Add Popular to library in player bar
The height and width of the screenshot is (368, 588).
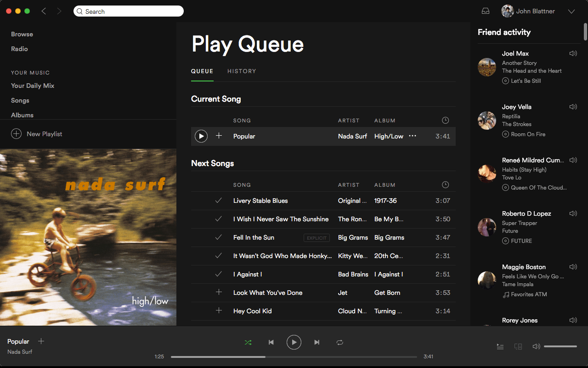41,341
